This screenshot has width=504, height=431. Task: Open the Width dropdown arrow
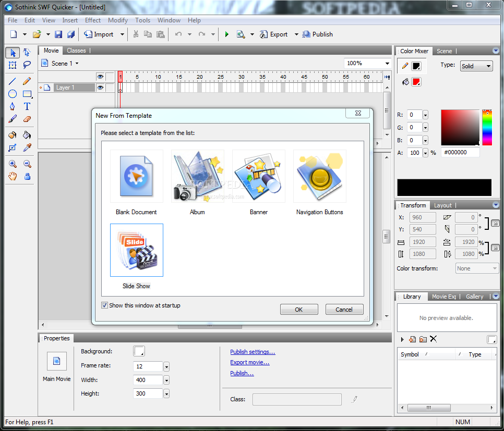tap(166, 380)
